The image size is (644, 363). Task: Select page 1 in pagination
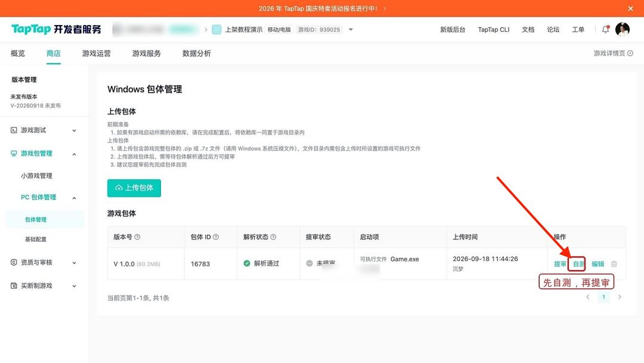603,297
